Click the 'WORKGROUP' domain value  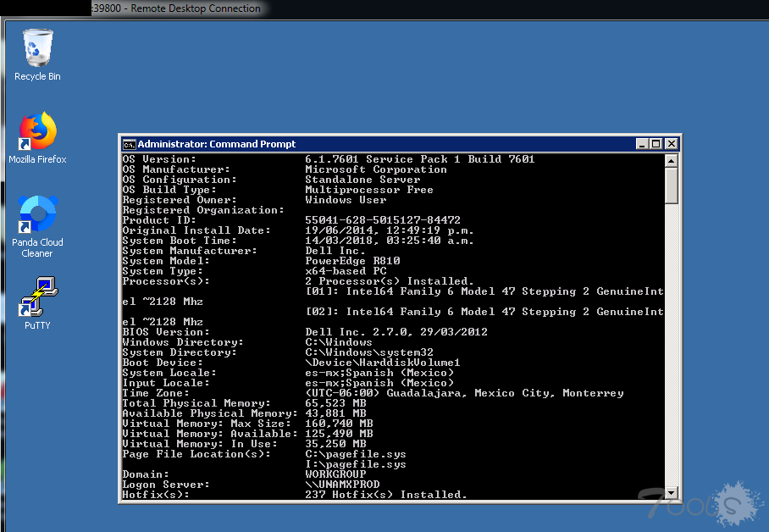click(x=335, y=474)
